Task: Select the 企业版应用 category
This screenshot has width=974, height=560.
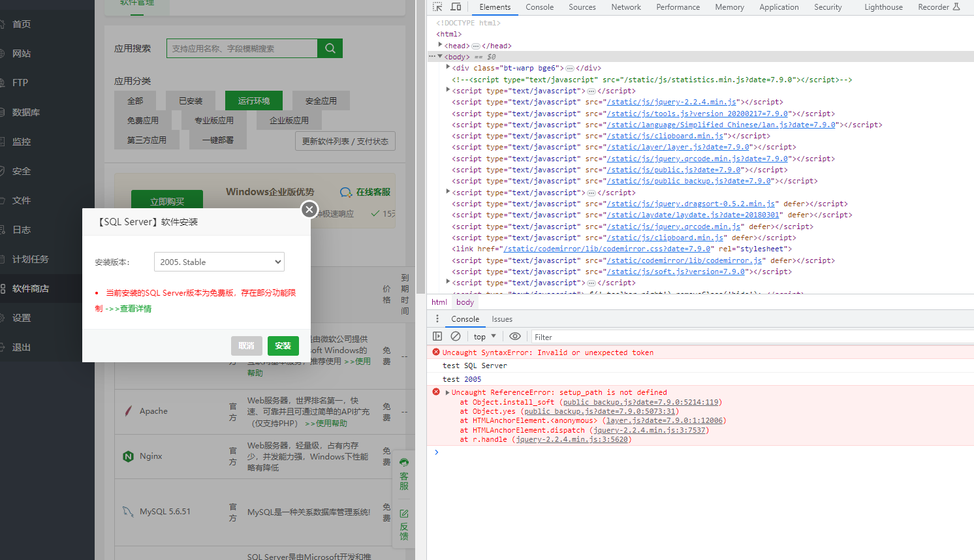Action: click(289, 120)
